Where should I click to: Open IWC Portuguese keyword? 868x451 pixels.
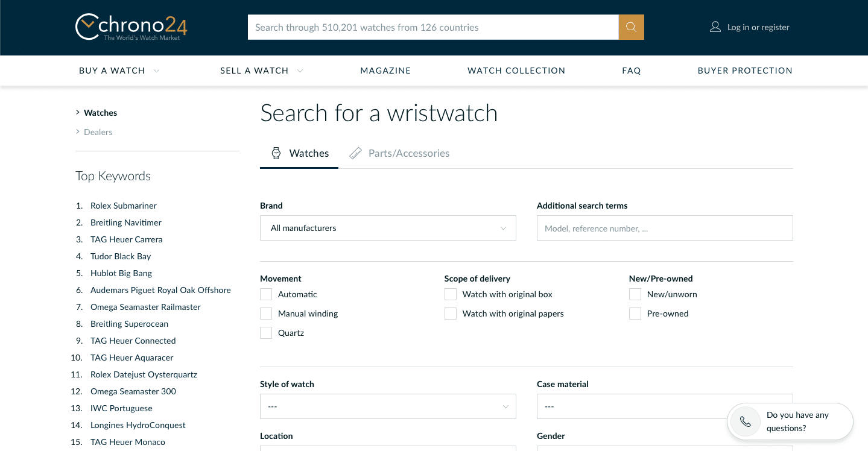click(x=121, y=408)
